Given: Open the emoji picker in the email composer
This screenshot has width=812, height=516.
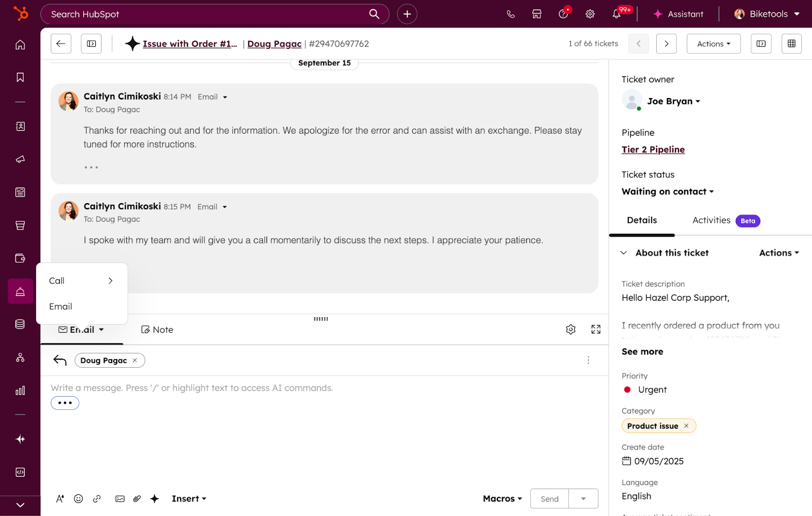Looking at the screenshot, I should coord(78,498).
